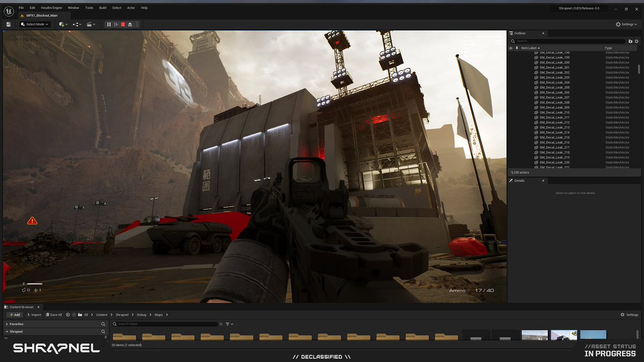The image size is (644, 362).
Task: Close the Content Browser tab
Action: tap(38, 307)
